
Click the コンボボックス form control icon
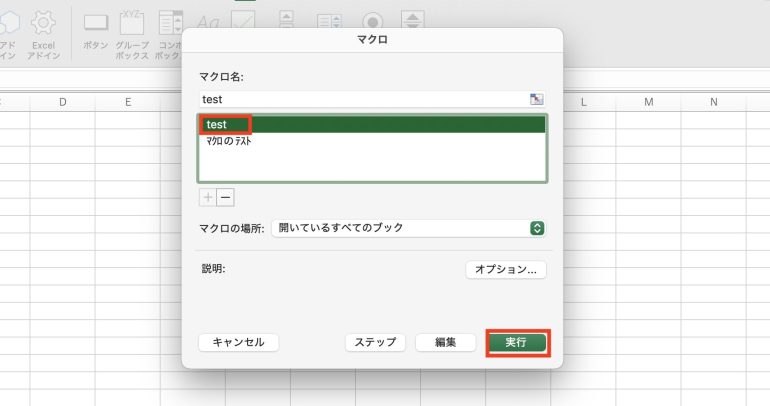(170, 23)
